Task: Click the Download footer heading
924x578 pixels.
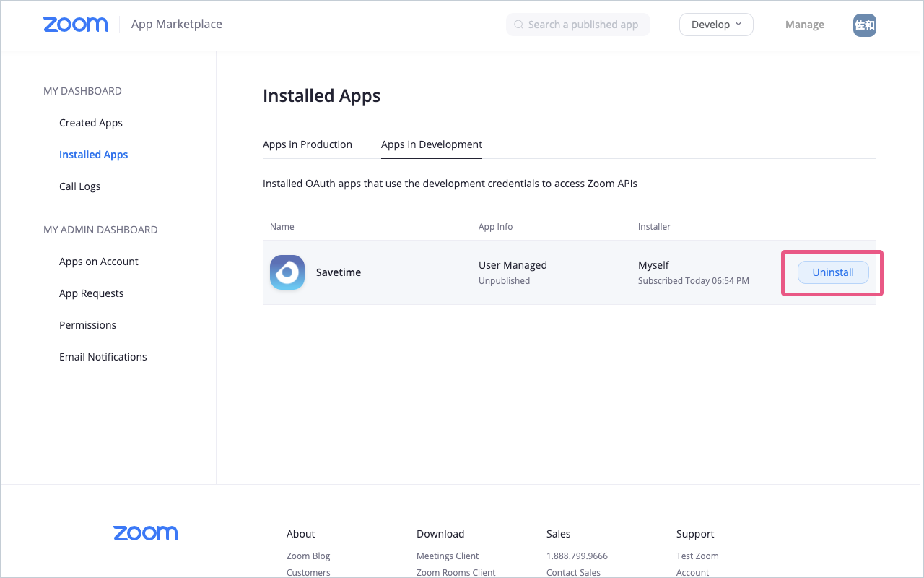Action: (440, 534)
